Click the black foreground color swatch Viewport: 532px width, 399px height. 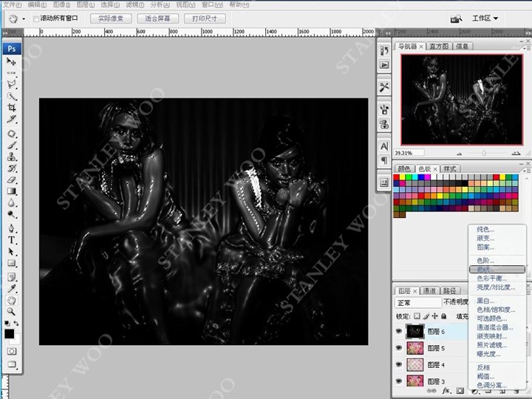(9, 334)
